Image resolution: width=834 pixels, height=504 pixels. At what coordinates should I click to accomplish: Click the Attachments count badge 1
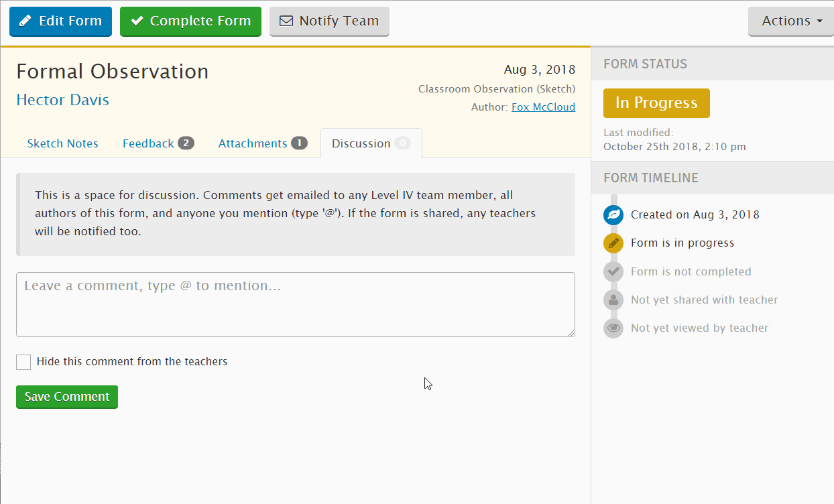pyautogui.click(x=299, y=143)
